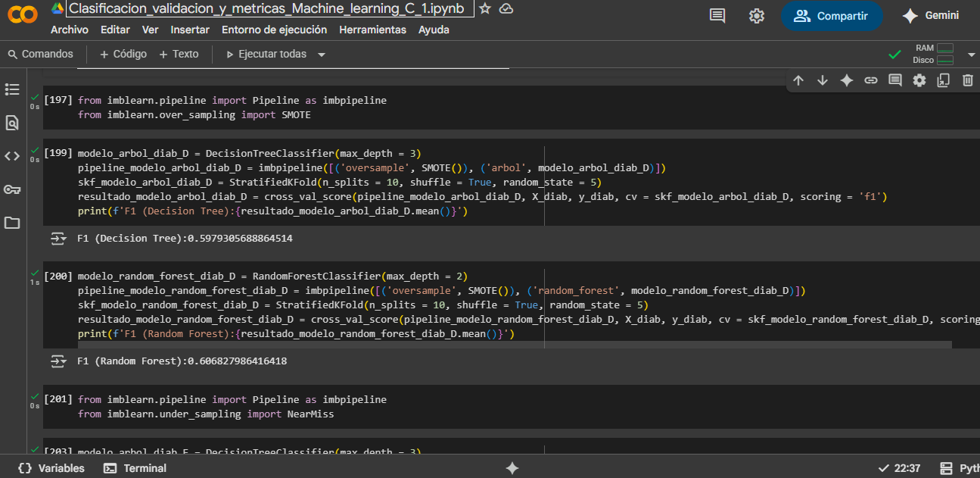This screenshot has width=980, height=478.
Task: Click the Gemini sparkle in bottom bar
Action: pos(512,468)
